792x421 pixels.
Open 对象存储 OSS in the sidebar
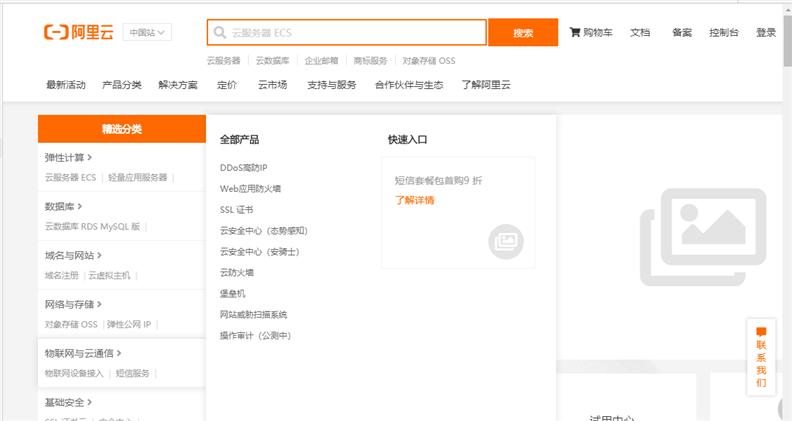click(x=71, y=324)
